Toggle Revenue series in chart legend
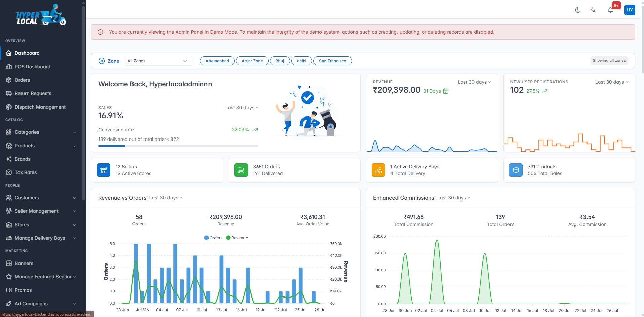644x317 pixels. (x=237, y=238)
